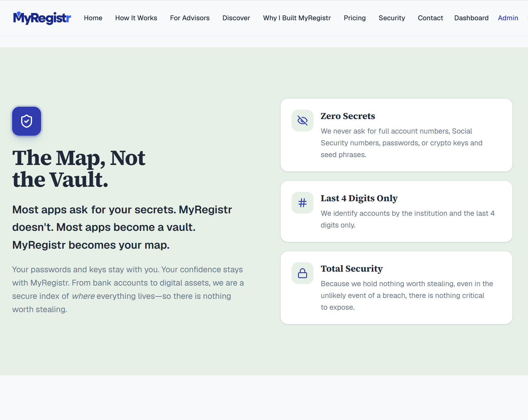Click the italic word 'where'
The image size is (528, 420).
[83, 296]
